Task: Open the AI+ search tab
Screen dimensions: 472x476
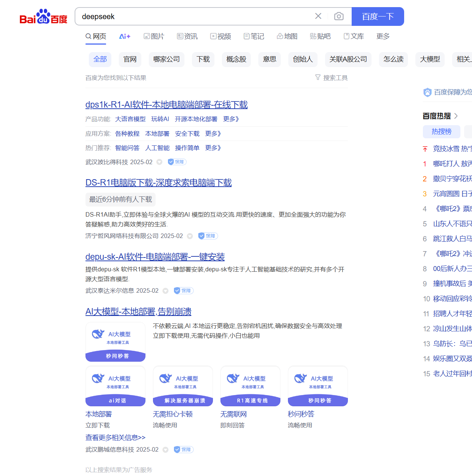Action: (x=124, y=36)
